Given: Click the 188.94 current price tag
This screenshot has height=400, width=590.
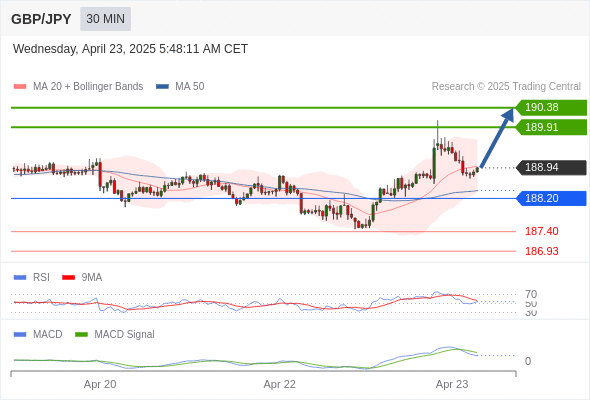Looking at the screenshot, I should pyautogui.click(x=551, y=167).
